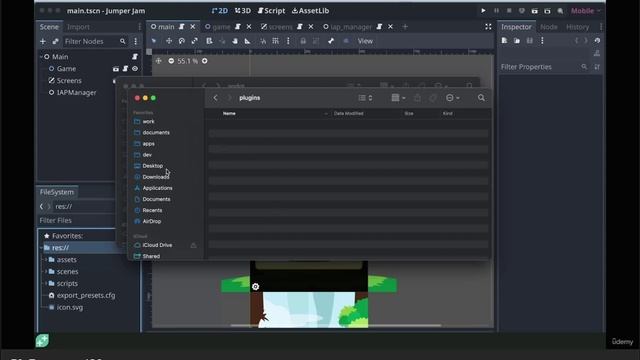The image size is (640, 360).
Task: Toggle Movie Maker mode icon
Action: (560, 11)
